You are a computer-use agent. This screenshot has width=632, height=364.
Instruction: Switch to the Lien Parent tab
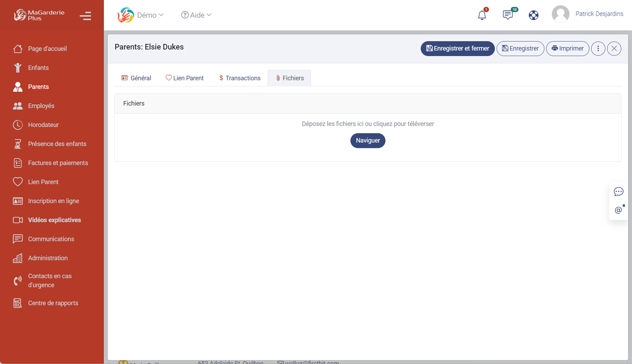pos(185,78)
